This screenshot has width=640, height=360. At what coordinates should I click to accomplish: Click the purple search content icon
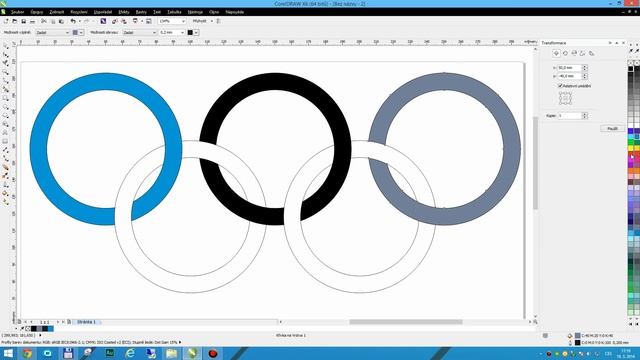pos(103,21)
